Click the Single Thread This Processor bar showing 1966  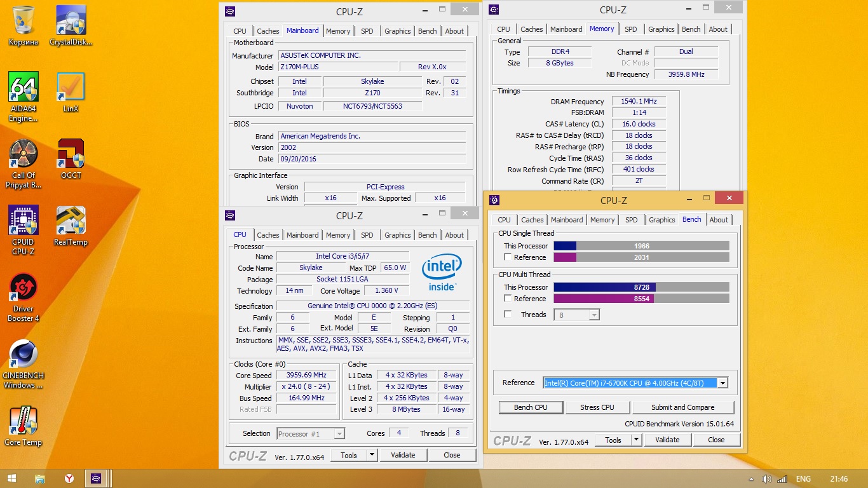pos(642,246)
